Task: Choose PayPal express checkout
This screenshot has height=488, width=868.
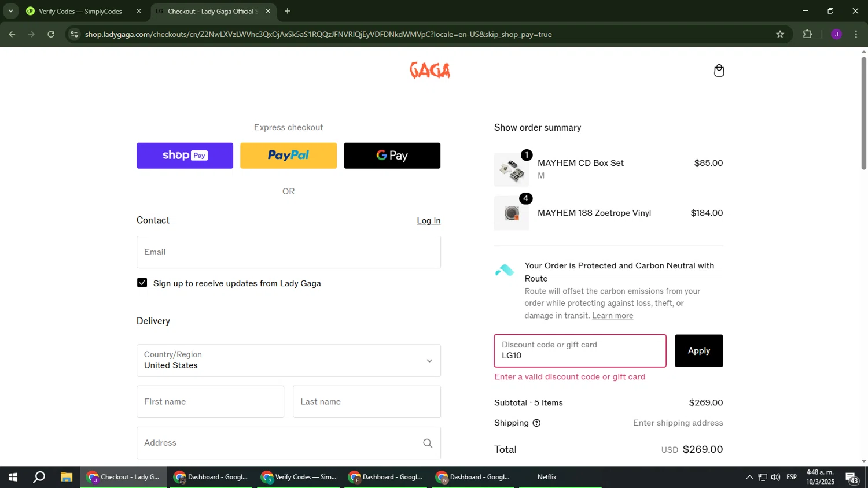Action: point(288,156)
